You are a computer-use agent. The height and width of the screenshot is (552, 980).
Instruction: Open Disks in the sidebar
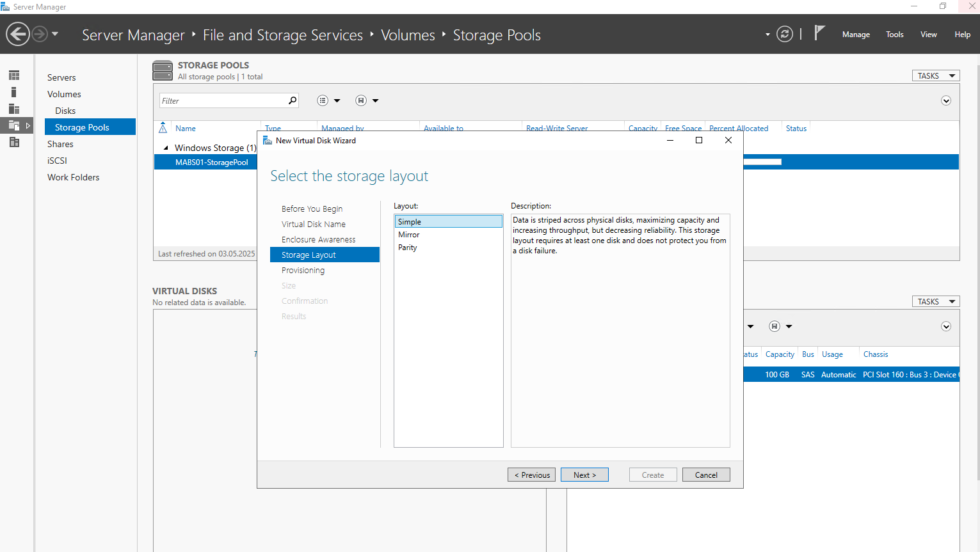coord(65,111)
